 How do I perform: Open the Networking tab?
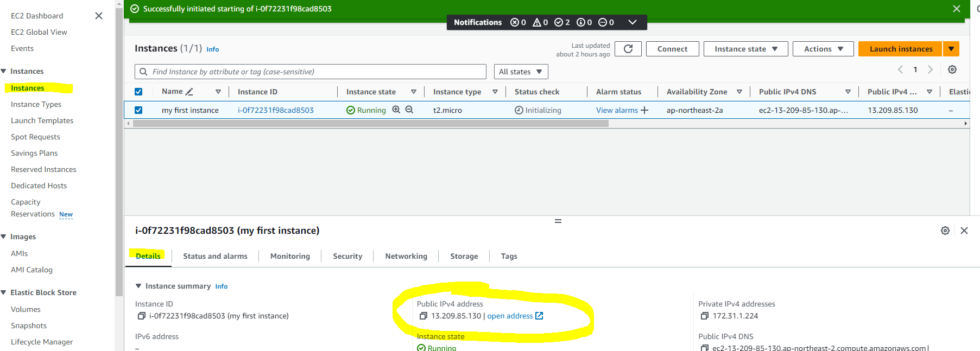coord(406,256)
